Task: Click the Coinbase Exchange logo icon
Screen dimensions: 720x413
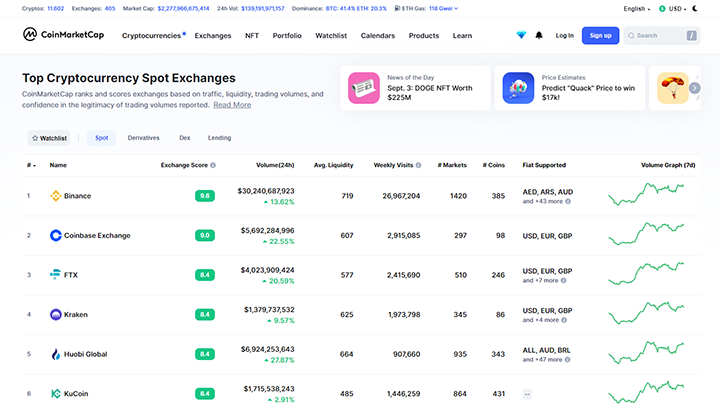Action: [56, 235]
